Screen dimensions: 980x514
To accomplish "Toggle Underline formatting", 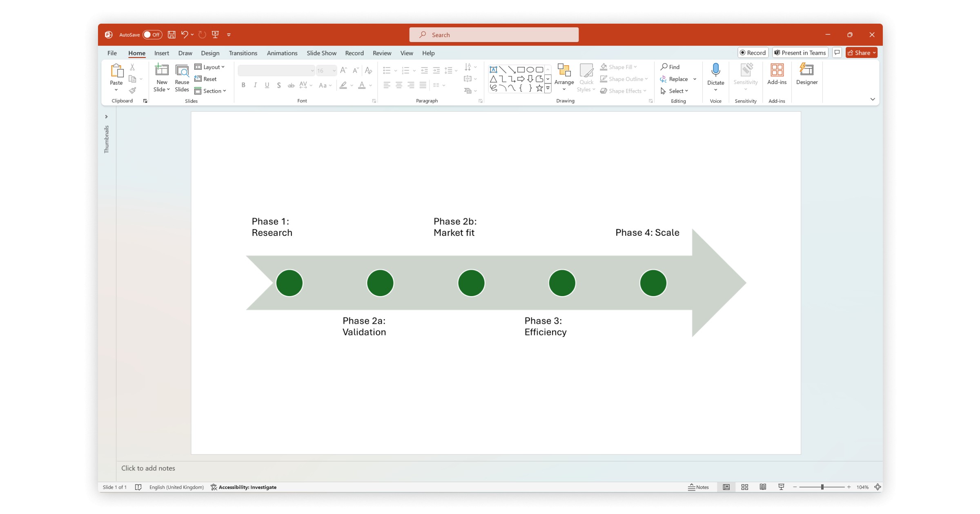I will coord(267,85).
